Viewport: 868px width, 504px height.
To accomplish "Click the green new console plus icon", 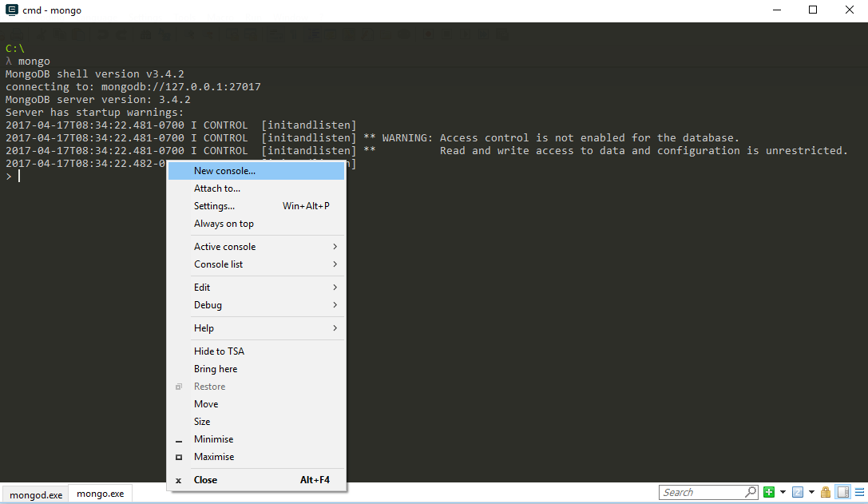I will (769, 492).
